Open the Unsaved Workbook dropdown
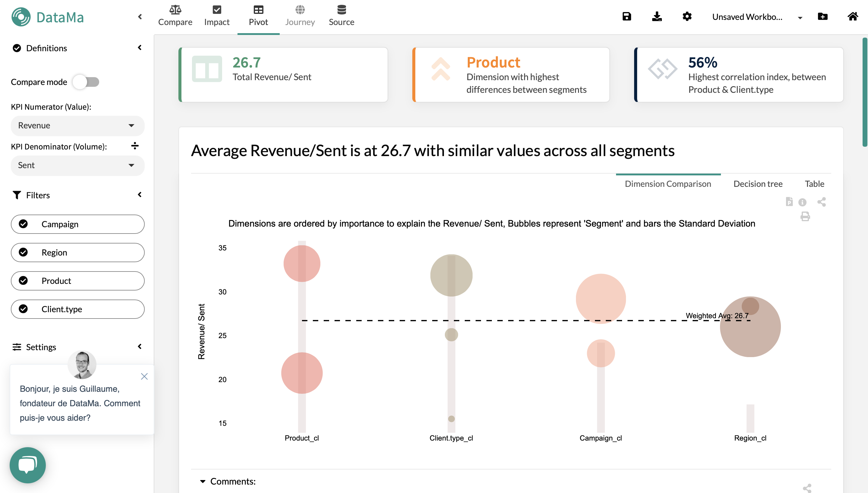Screen dimensions: 868x493 [757, 17]
